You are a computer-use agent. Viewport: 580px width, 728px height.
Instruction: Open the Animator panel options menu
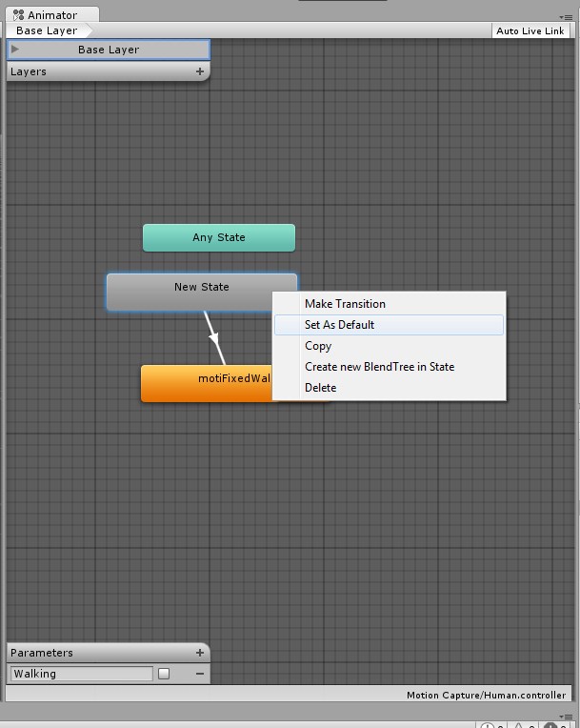click(566, 17)
